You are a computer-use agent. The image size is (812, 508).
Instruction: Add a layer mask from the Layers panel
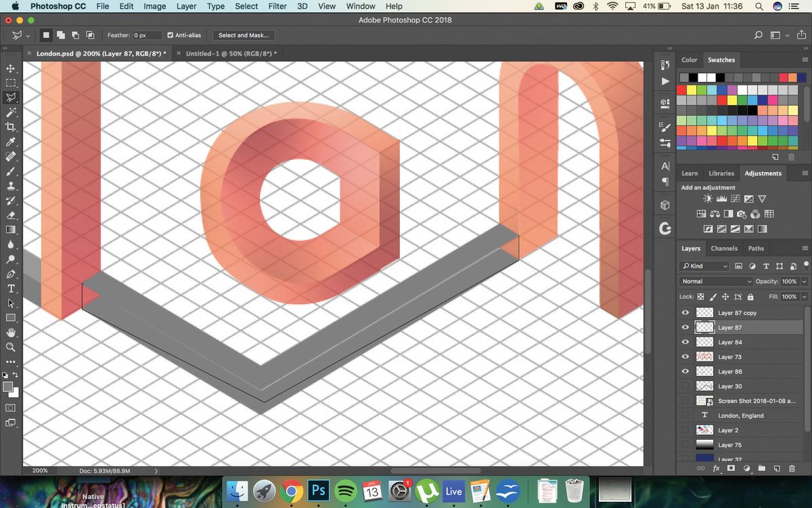point(732,468)
